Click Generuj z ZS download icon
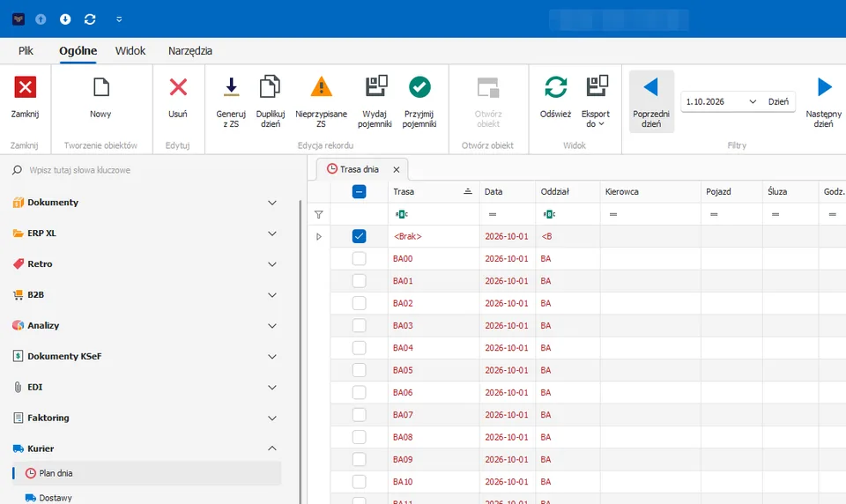 [x=231, y=87]
